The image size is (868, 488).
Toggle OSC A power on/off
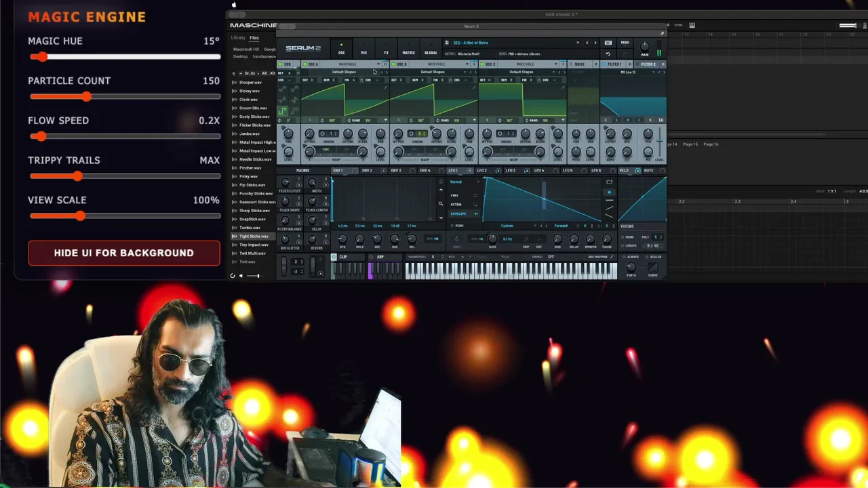[306, 64]
